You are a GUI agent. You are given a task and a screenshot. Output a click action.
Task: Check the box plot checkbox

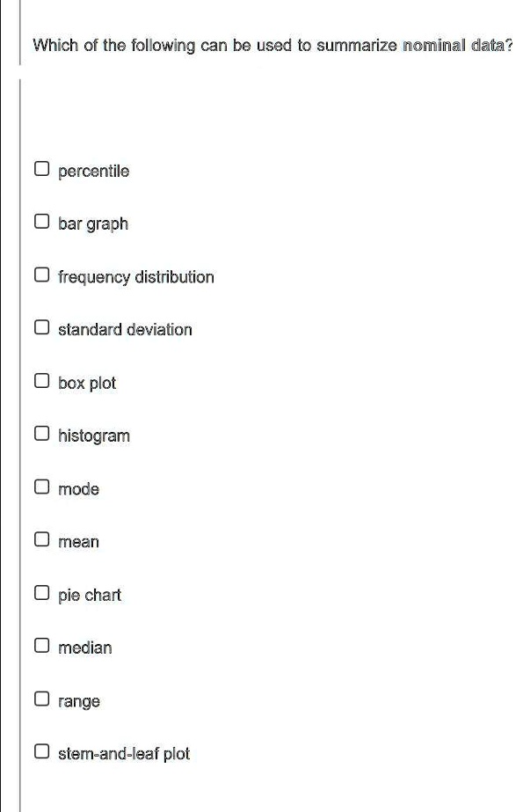point(41,380)
